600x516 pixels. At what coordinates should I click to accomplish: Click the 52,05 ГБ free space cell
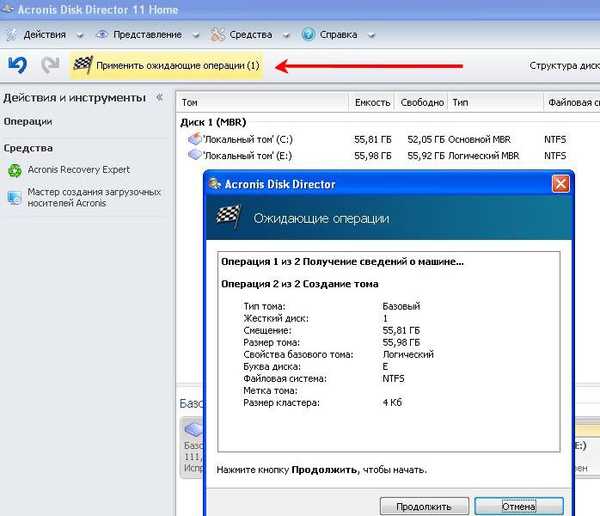click(426, 139)
